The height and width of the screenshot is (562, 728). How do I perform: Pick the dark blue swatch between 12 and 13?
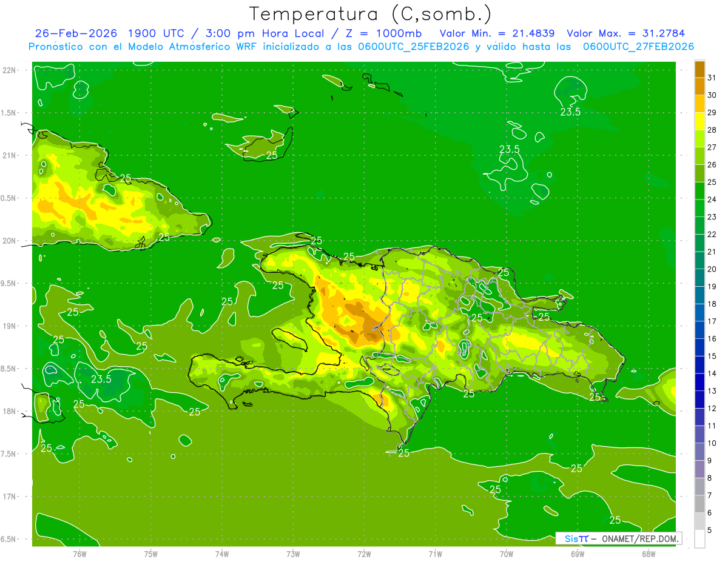click(x=699, y=400)
